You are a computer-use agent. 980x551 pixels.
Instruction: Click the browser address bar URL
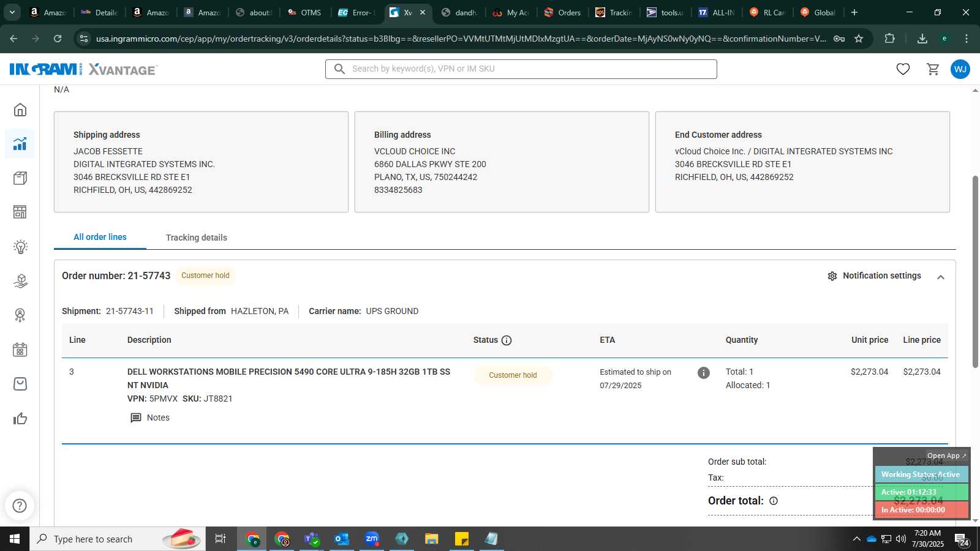(461, 39)
